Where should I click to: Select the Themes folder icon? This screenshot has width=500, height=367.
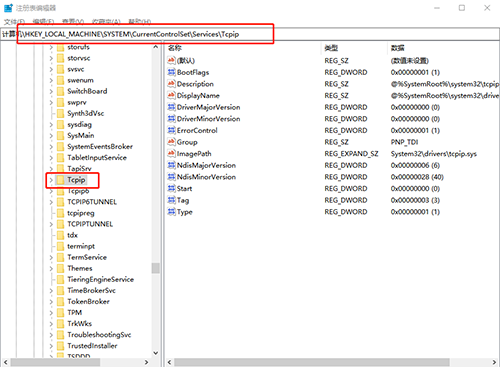(x=60, y=268)
